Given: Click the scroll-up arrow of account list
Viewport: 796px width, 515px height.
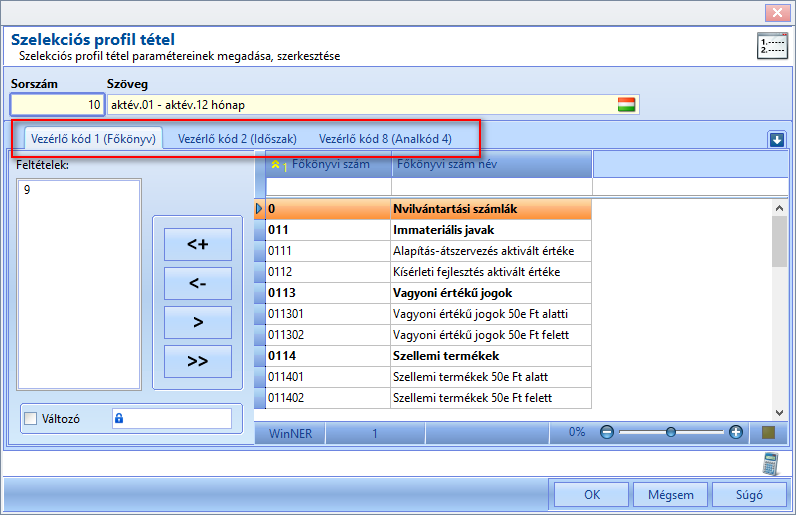Looking at the screenshot, I should click(x=779, y=208).
